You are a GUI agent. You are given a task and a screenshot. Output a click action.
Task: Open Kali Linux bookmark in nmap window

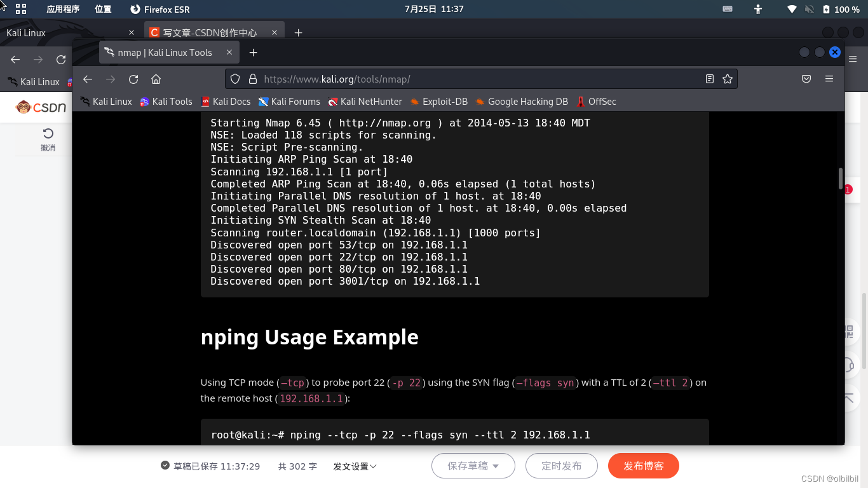pos(106,102)
